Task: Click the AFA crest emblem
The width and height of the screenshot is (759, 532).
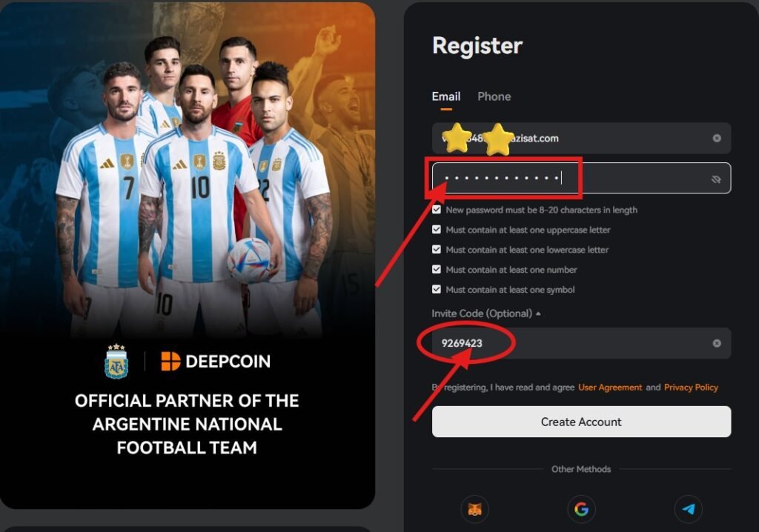Action: click(x=116, y=362)
